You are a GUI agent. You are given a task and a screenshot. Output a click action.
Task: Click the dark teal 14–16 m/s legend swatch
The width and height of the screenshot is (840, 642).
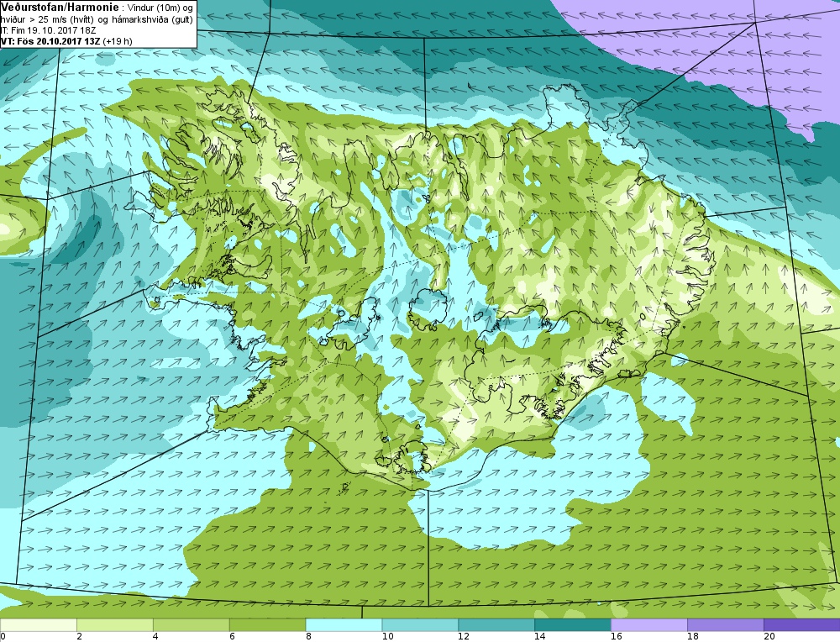point(573,625)
